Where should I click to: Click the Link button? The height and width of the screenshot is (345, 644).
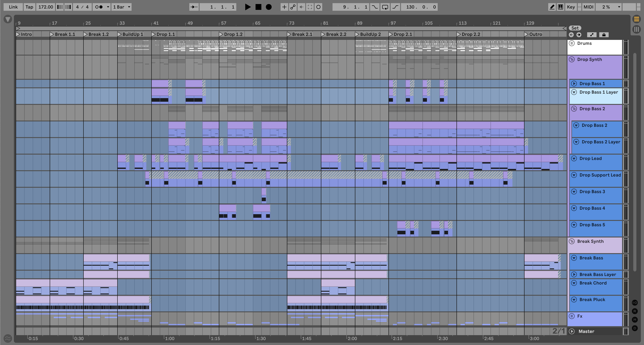(13, 7)
